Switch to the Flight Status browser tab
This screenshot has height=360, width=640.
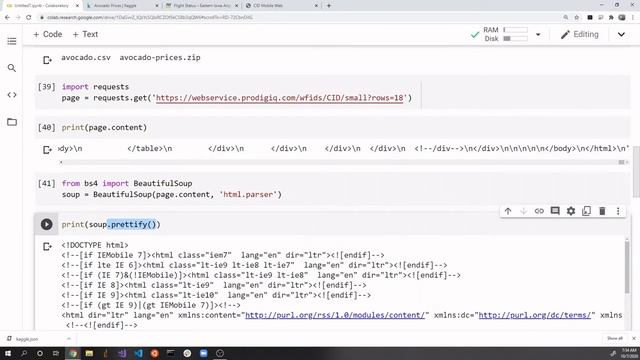[x=202, y=6]
